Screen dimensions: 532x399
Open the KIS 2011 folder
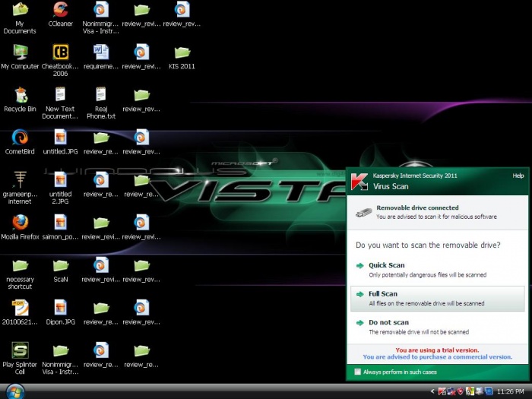182,52
